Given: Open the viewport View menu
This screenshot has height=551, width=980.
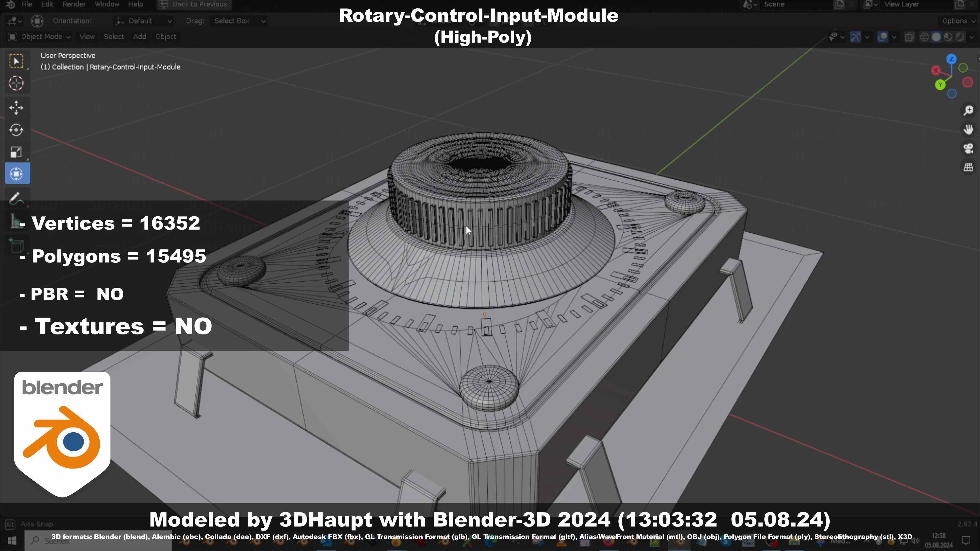Looking at the screenshot, I should coord(87,37).
